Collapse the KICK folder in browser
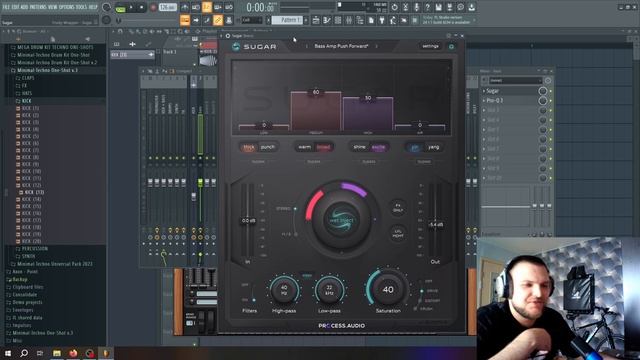This screenshot has width=640, height=360. (x=26, y=101)
